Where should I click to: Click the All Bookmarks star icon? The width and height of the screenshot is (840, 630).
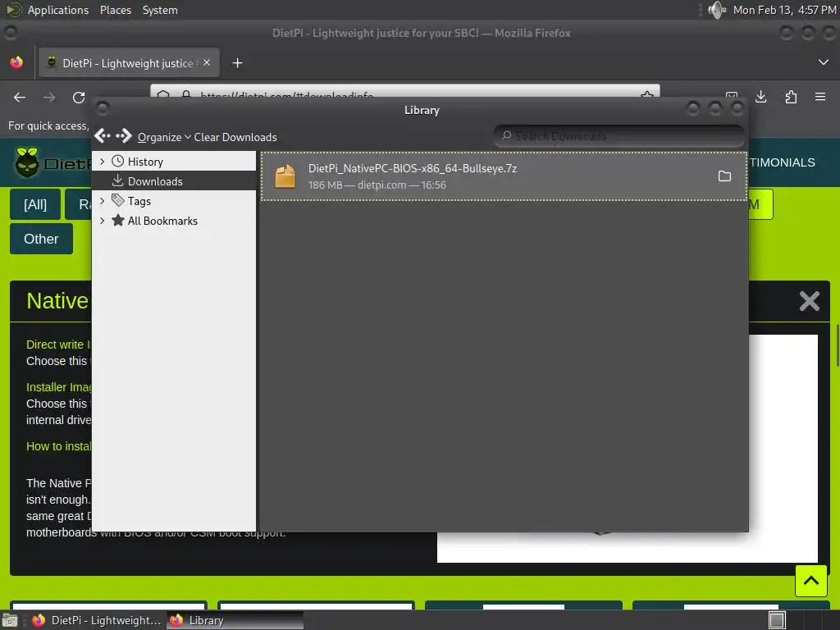click(x=118, y=220)
